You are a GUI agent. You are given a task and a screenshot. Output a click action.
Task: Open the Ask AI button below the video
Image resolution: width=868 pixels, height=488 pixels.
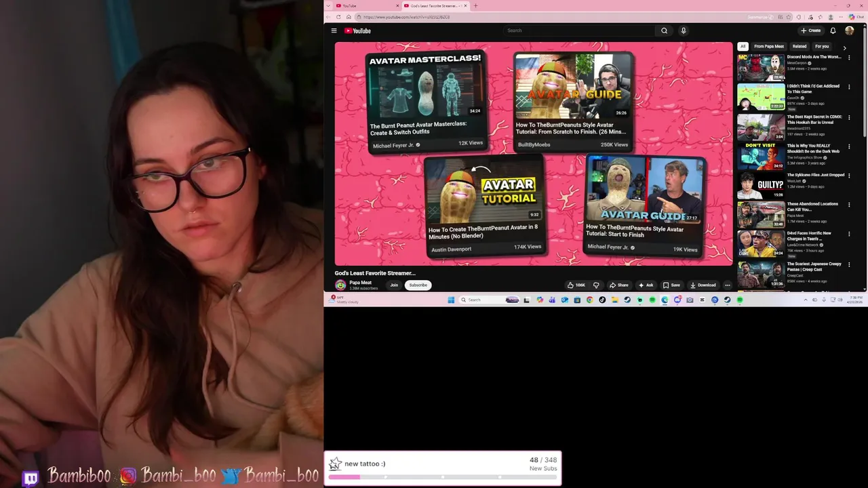[646, 285]
